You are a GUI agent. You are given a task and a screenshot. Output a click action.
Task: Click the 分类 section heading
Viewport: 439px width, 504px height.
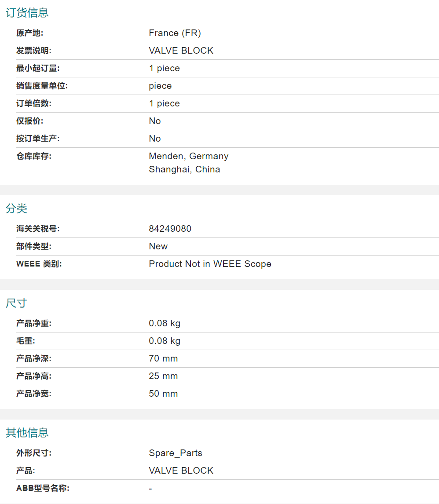pos(16,208)
